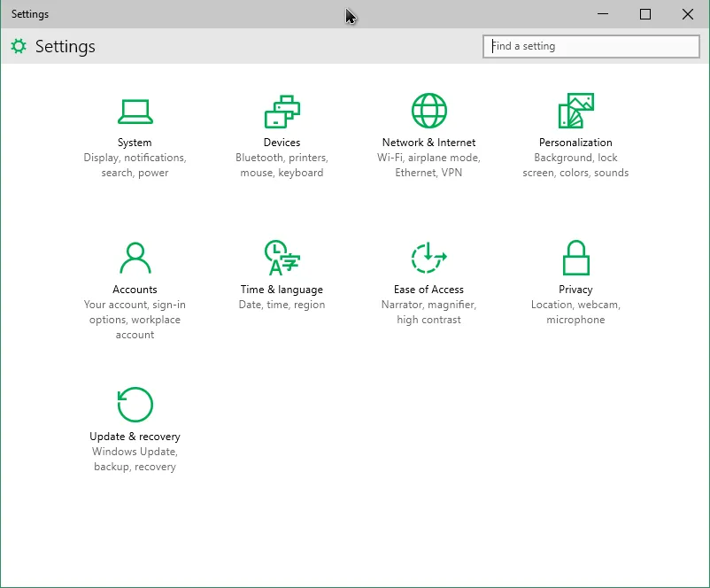Click the Narrator, magnifier, high contrast text
This screenshot has width=710, height=588.
pyautogui.click(x=428, y=312)
